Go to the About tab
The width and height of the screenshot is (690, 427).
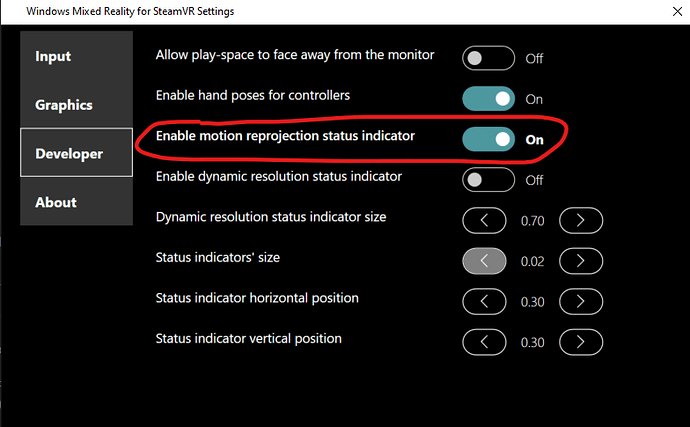[76, 202]
